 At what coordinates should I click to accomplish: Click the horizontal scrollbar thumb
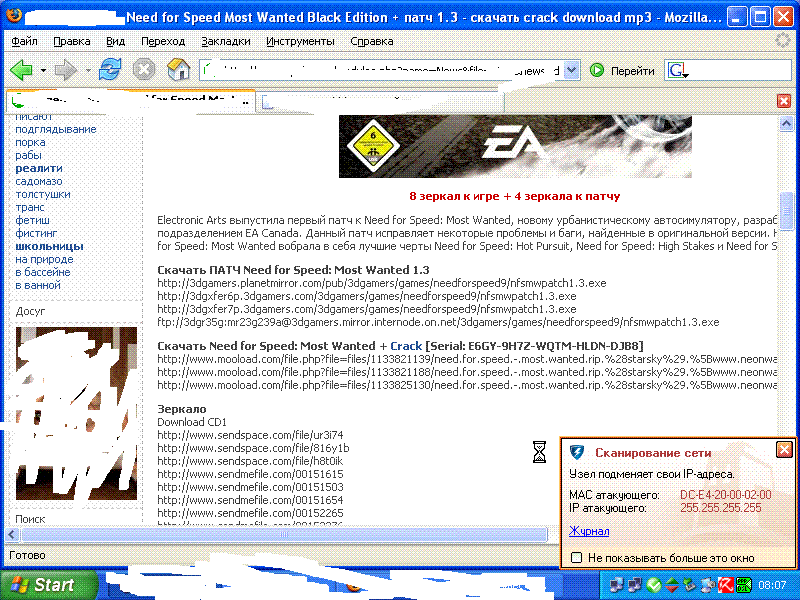click(x=284, y=535)
